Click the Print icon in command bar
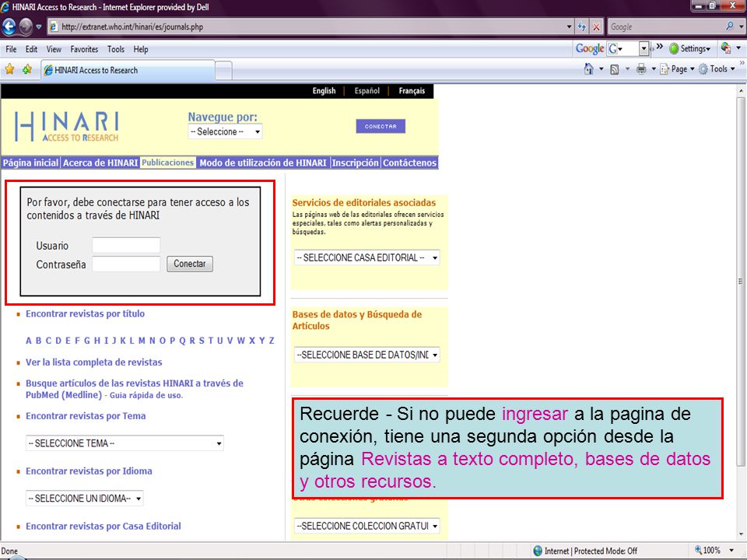Screen dimensions: 747x560 [x=641, y=69]
